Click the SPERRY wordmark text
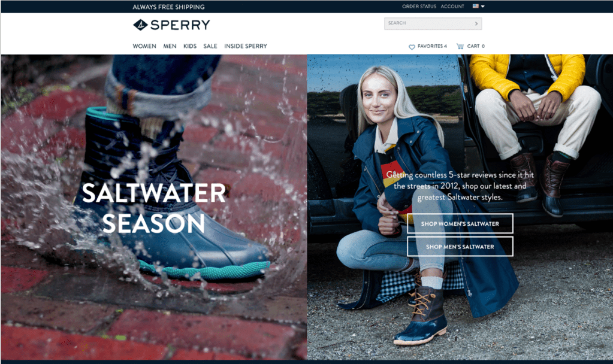Screen dimensions: 613x364 pos(180,25)
